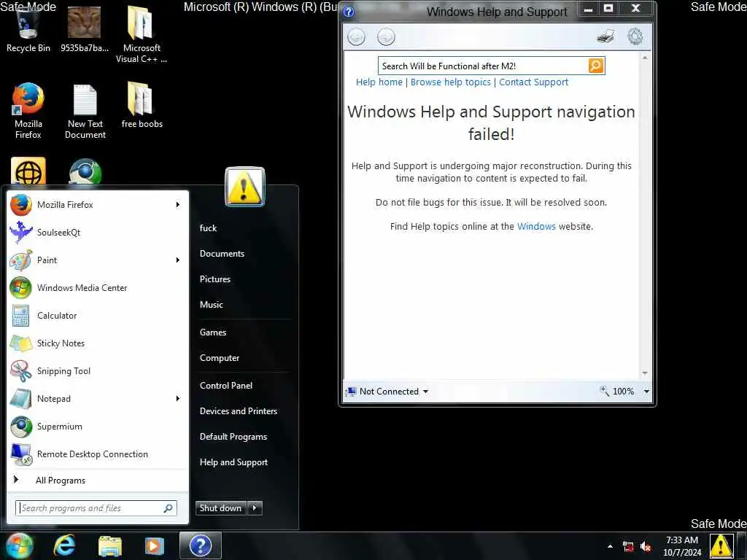Click the network tray icon

tap(628, 546)
